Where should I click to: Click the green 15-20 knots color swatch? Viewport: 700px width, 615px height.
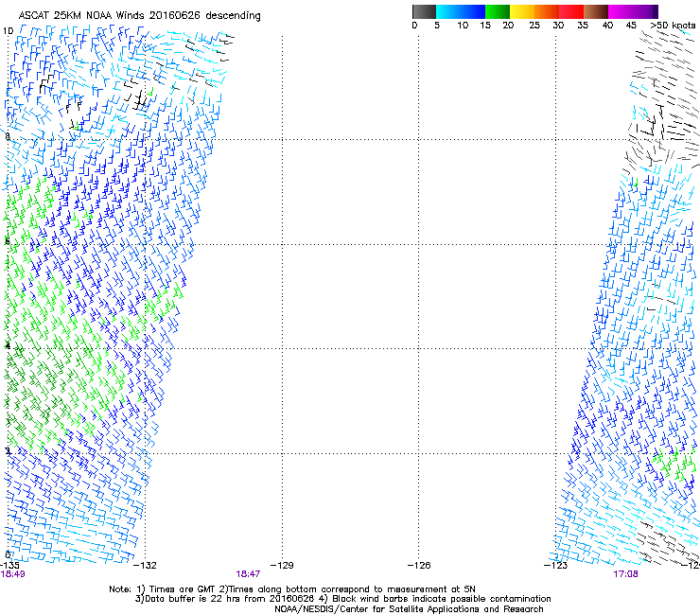pos(498,11)
